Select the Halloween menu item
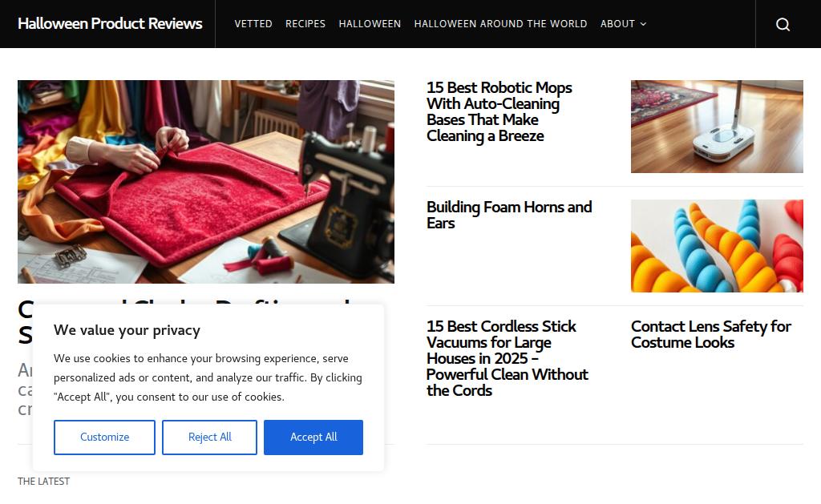 (x=370, y=24)
